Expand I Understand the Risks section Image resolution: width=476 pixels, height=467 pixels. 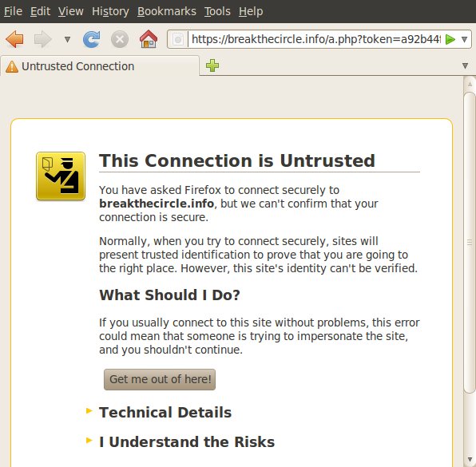[187, 441]
